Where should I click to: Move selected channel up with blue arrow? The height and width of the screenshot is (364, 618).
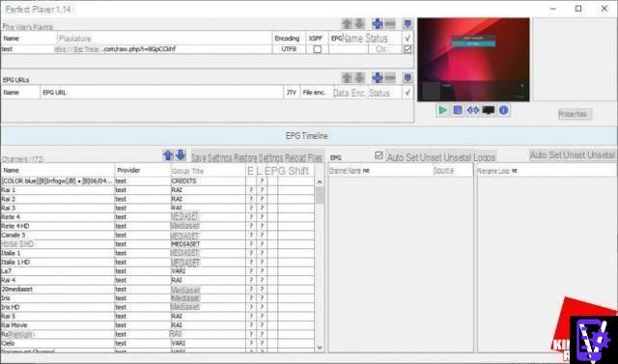click(x=168, y=155)
